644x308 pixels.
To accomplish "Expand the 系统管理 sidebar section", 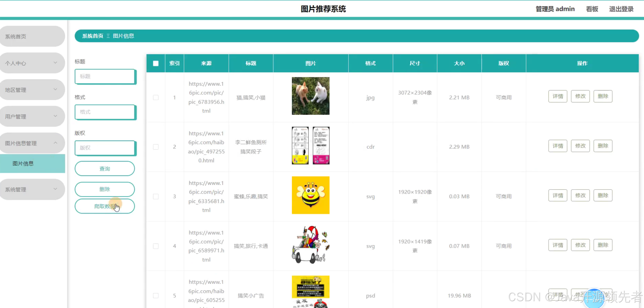I will 32,189.
